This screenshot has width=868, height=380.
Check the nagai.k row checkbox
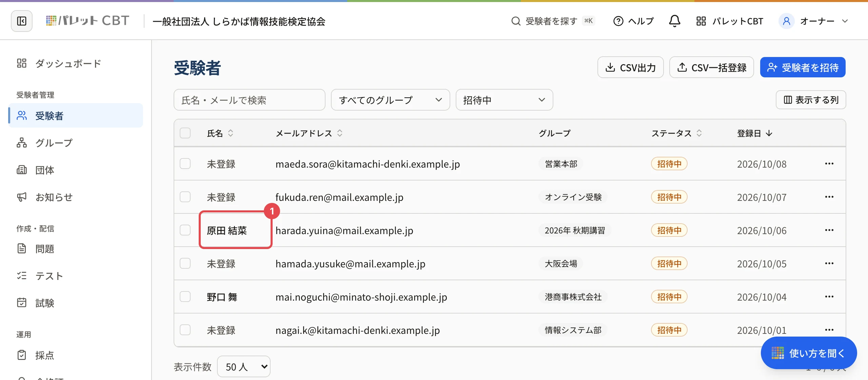click(x=185, y=330)
